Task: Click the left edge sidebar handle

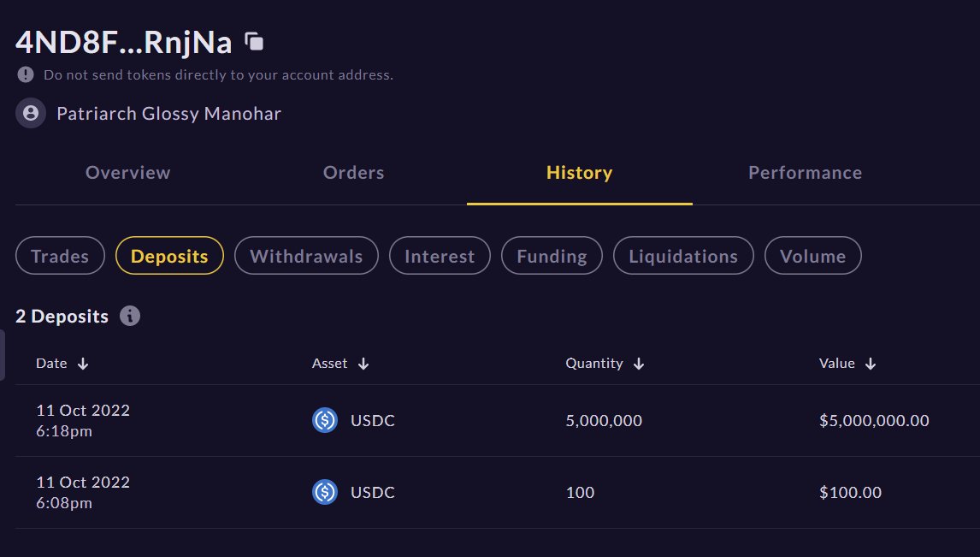Action: [x=3, y=355]
